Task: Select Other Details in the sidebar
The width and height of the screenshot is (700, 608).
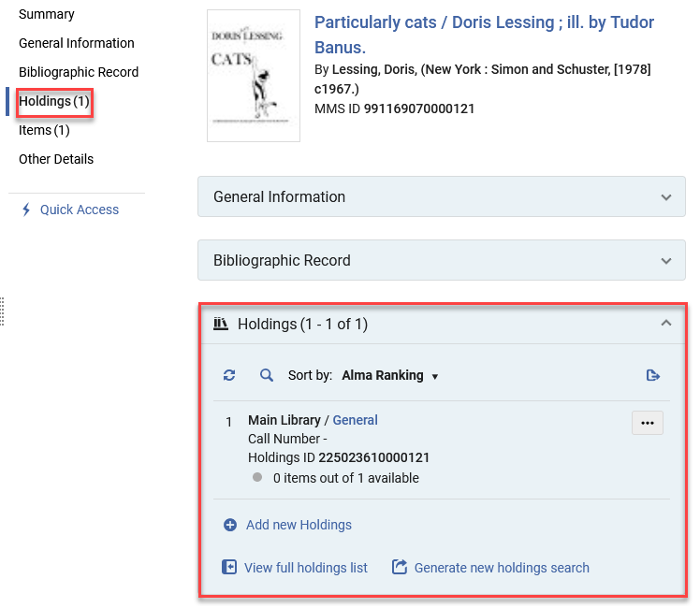Action: pyautogui.click(x=56, y=159)
